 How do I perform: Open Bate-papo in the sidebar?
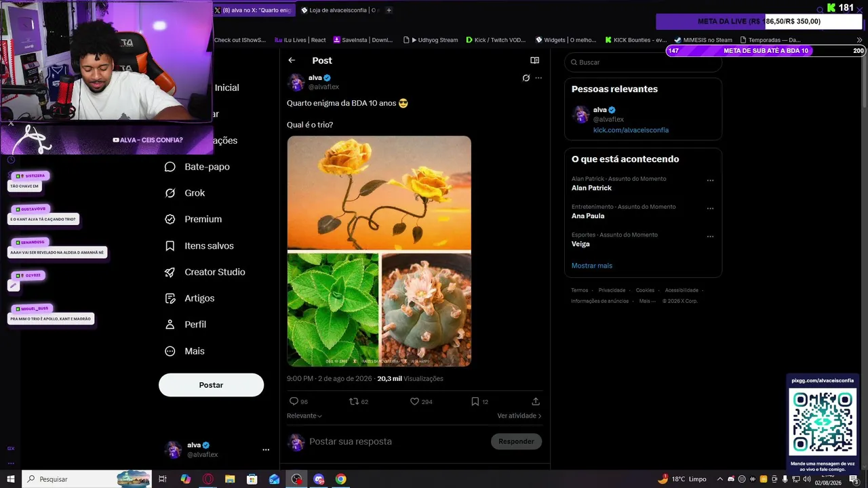[x=198, y=167]
